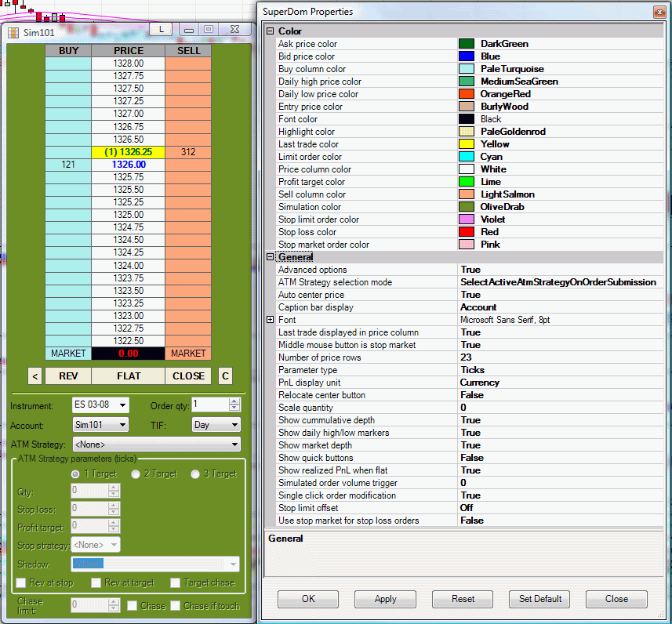Click the ATM Qty stepper field

coord(95,490)
